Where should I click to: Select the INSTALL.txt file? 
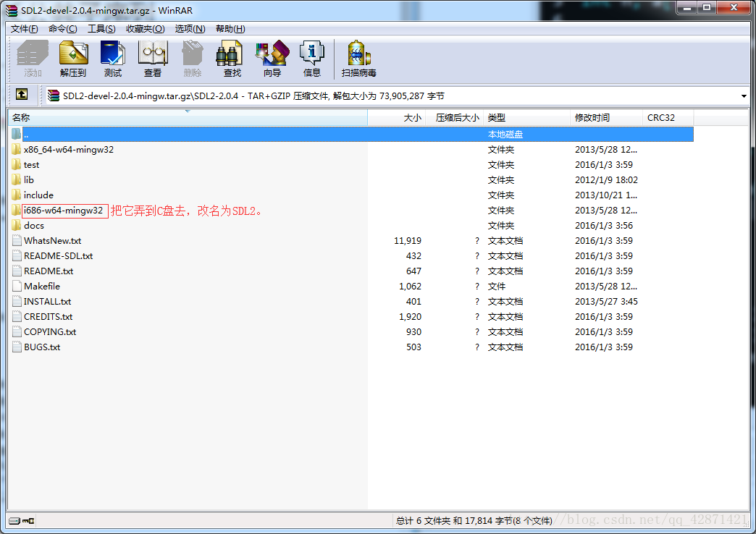(48, 301)
